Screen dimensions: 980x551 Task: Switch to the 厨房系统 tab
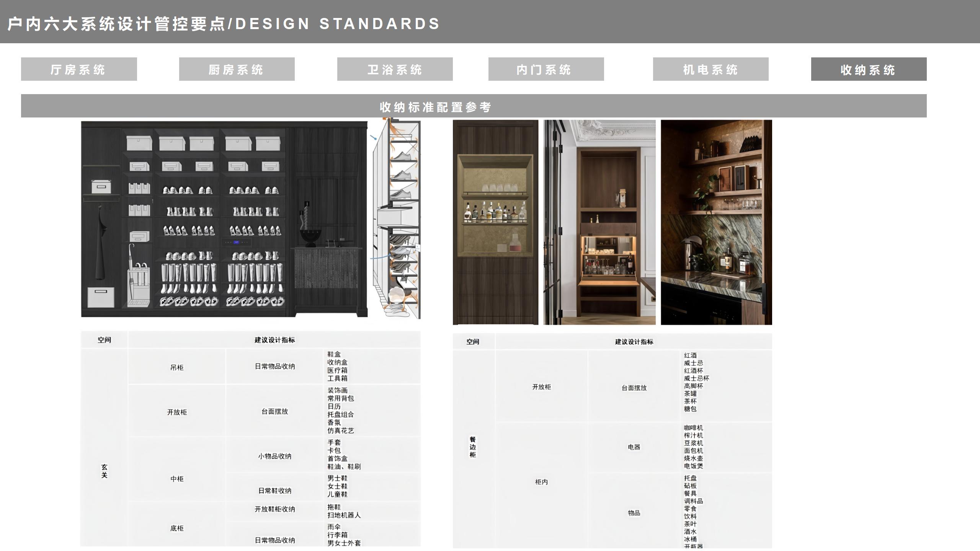click(237, 69)
